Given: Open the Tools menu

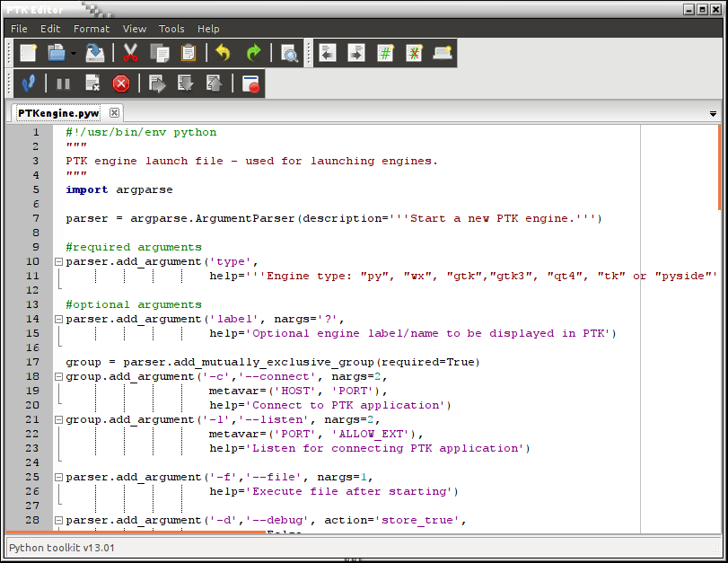Looking at the screenshot, I should pyautogui.click(x=171, y=29).
